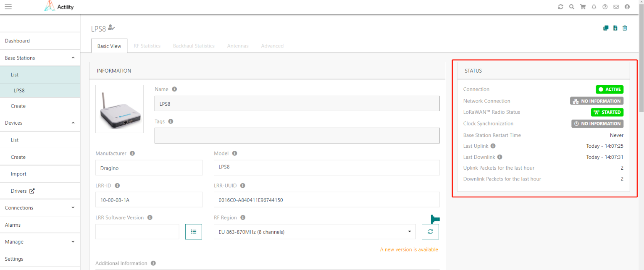
Task: Click the Actility logo
Action: click(59, 7)
